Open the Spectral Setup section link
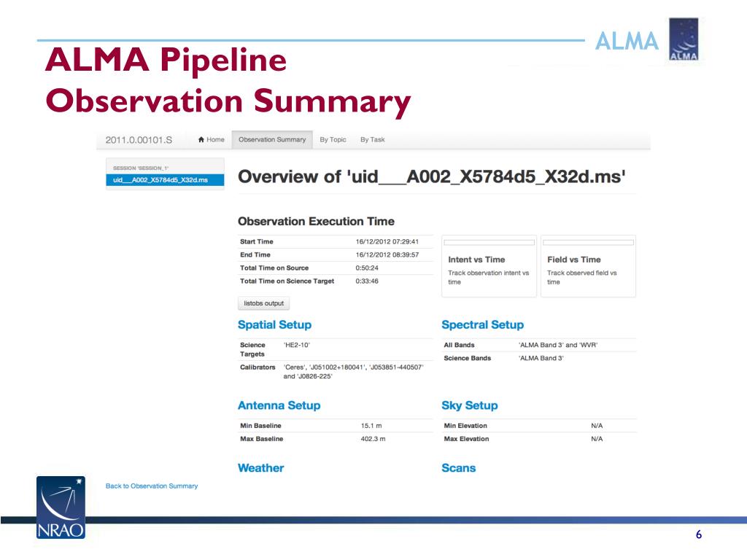 [x=483, y=324]
